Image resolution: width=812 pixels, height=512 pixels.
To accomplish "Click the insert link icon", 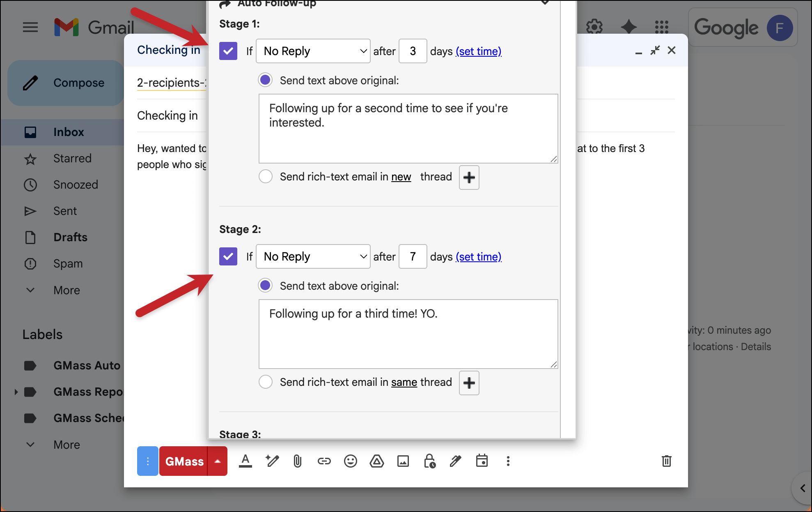I will 324,461.
